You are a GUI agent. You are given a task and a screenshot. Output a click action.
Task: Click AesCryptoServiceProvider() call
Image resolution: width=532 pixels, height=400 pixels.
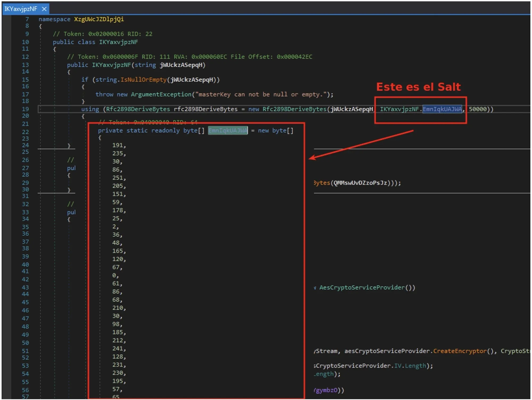point(367,287)
